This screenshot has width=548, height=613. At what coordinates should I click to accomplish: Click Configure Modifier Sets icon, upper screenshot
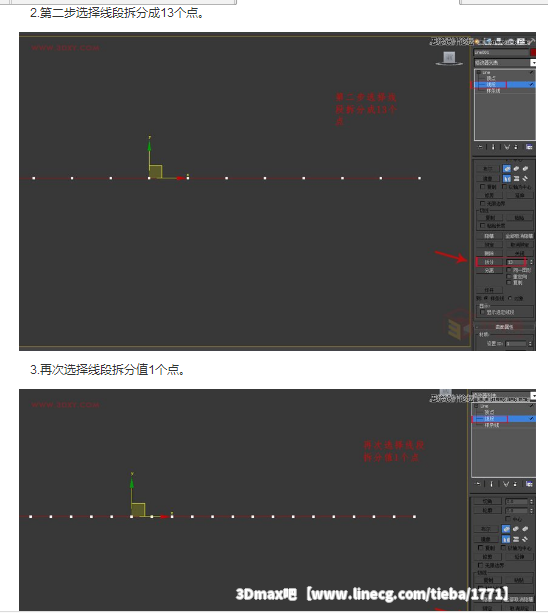click(x=529, y=147)
